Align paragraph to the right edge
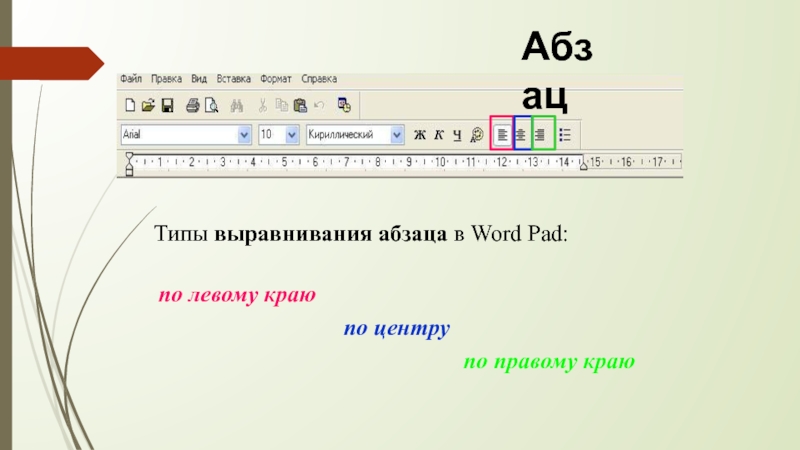The height and width of the screenshot is (450, 800). (x=540, y=135)
